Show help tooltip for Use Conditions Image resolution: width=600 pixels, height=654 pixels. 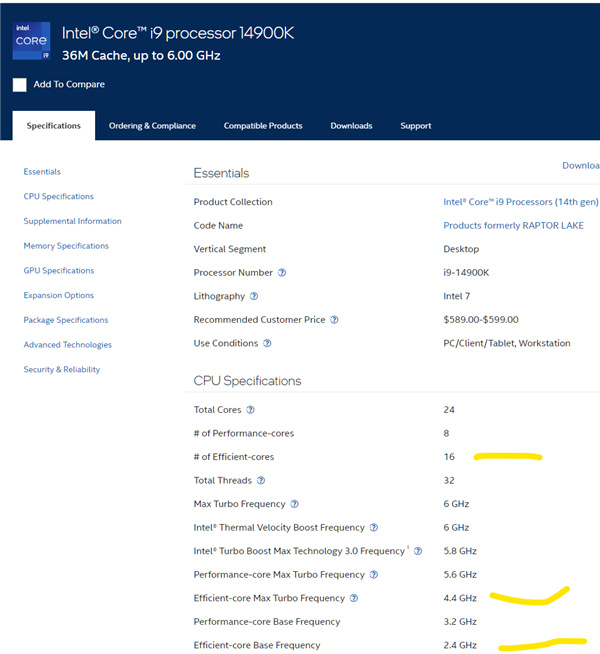click(x=267, y=343)
